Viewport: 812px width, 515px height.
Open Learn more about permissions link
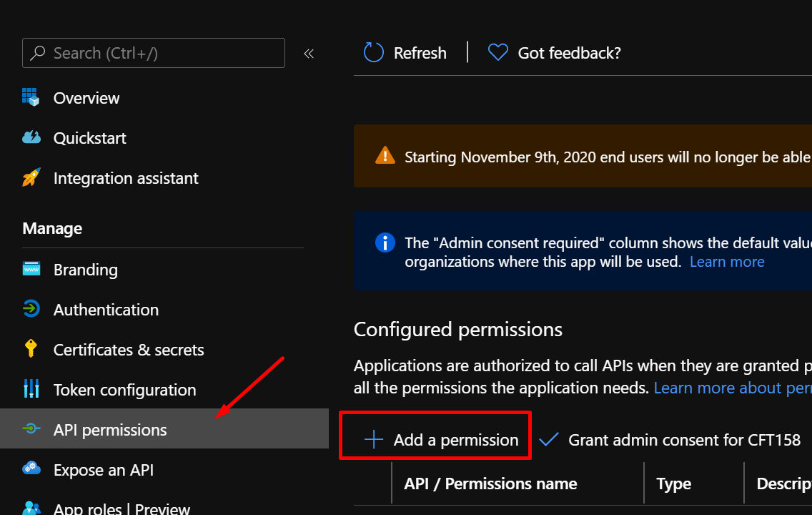[732, 388]
